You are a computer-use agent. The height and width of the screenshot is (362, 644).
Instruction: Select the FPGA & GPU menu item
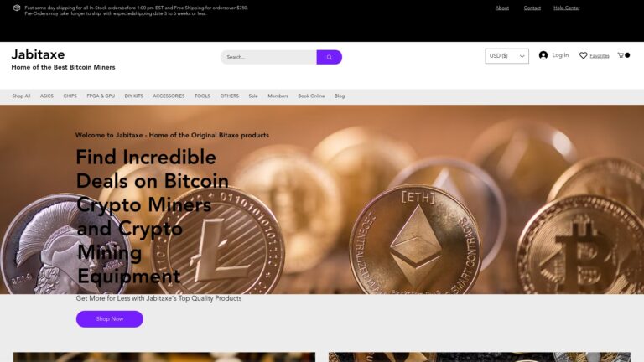[x=101, y=96]
